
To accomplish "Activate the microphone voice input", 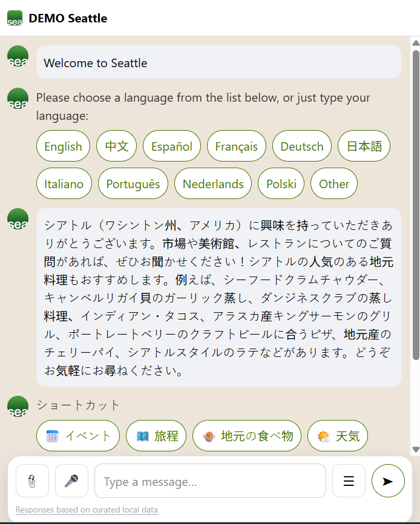I will (71, 481).
